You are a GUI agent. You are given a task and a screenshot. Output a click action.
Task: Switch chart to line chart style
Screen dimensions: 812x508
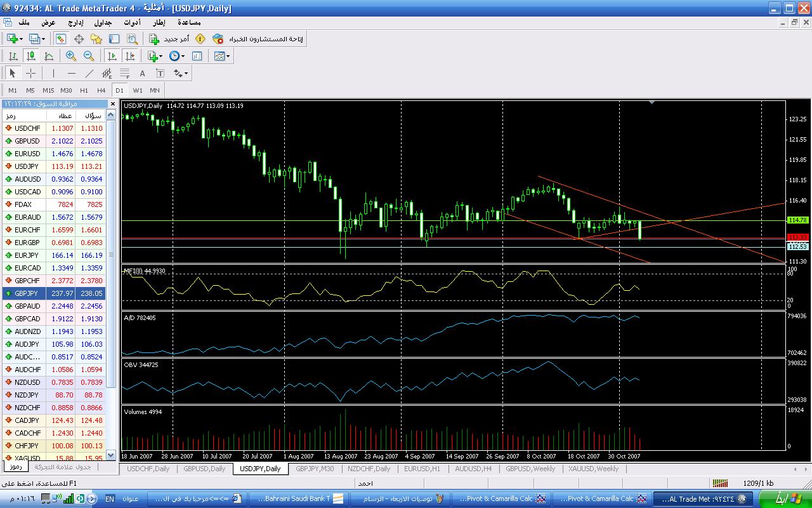pyautogui.click(x=49, y=56)
